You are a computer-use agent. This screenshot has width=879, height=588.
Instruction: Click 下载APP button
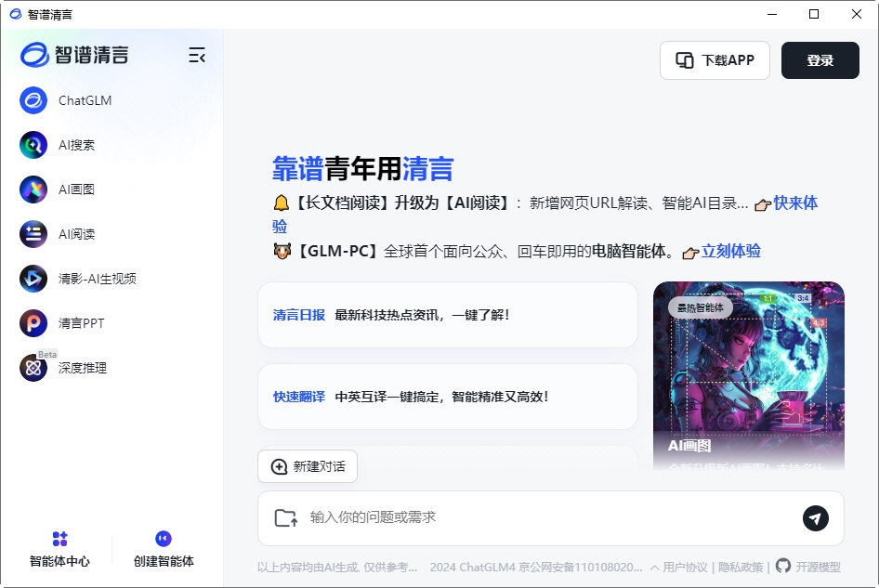click(715, 60)
